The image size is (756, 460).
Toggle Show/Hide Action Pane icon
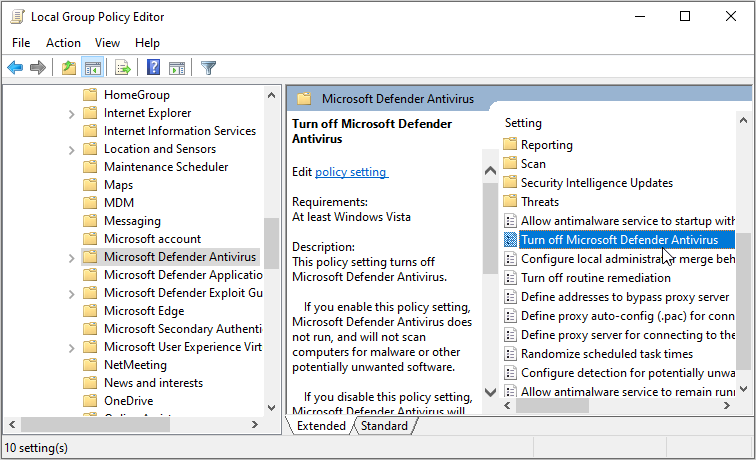click(x=177, y=68)
